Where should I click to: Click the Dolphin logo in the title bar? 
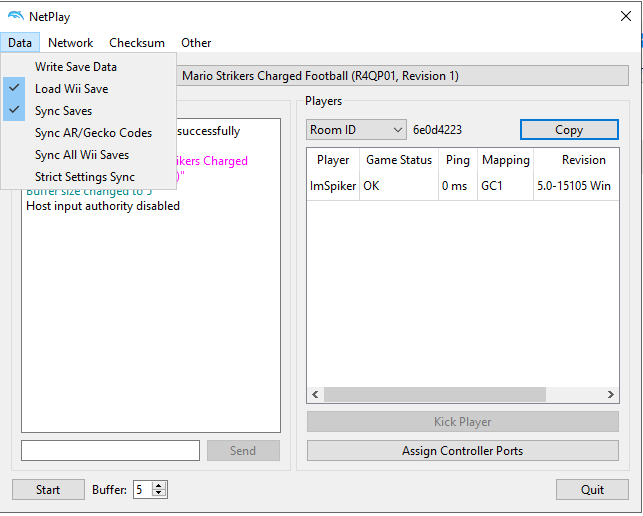click(16, 16)
